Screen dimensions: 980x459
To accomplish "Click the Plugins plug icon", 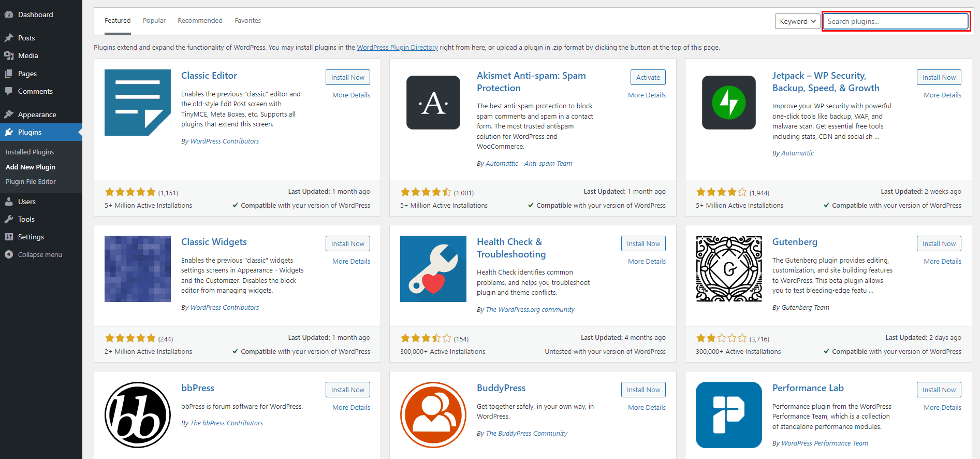I will click(x=9, y=132).
